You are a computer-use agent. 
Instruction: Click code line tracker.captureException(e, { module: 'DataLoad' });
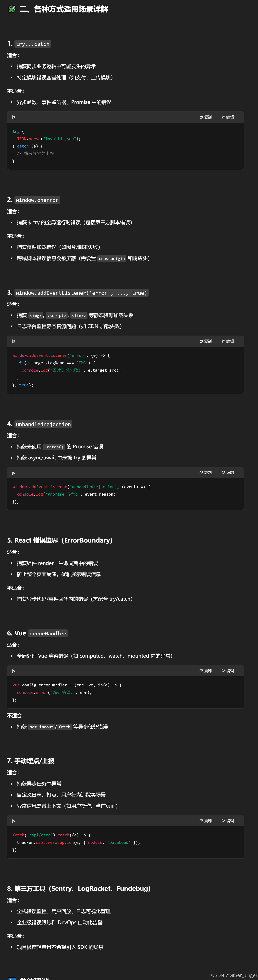point(78,842)
